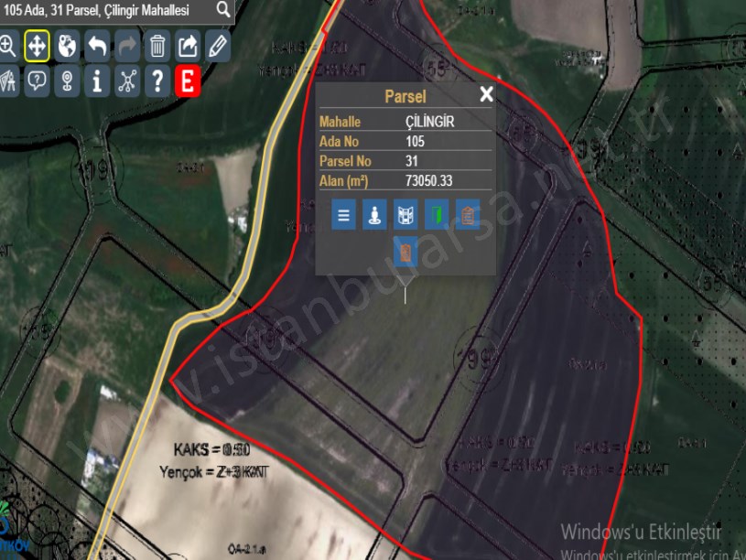Select the location pin marker tool
746x560 pixels.
(x=67, y=81)
